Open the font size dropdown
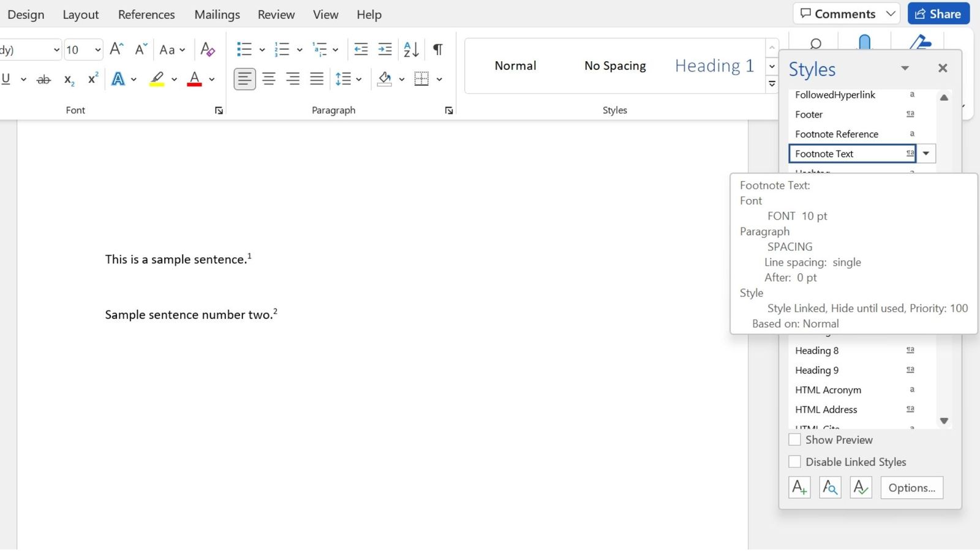 pos(97,50)
